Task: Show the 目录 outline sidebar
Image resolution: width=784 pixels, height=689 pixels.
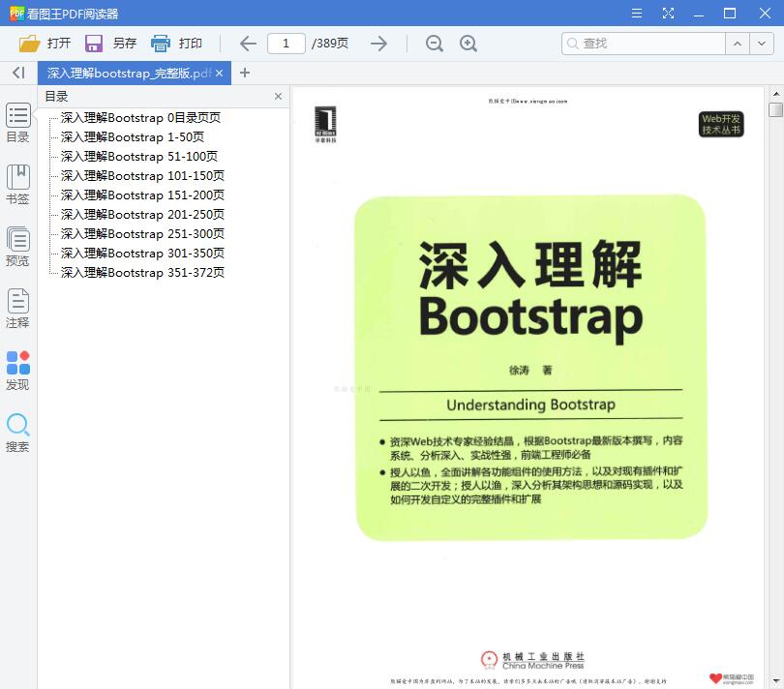Action: tap(18, 123)
